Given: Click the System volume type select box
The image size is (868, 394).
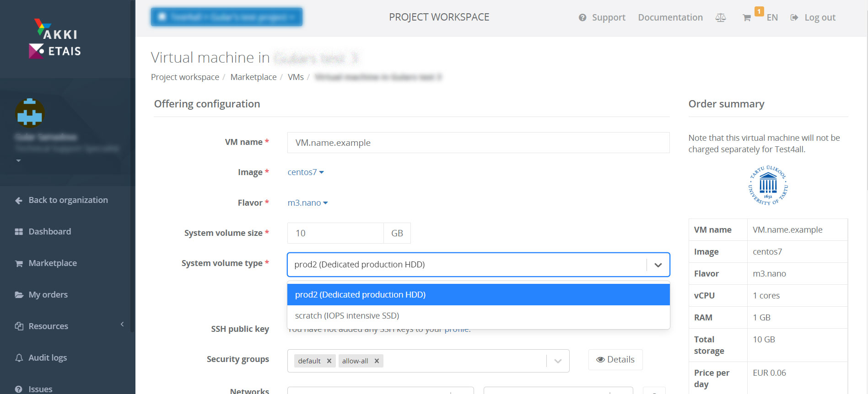Looking at the screenshot, I should point(478,265).
